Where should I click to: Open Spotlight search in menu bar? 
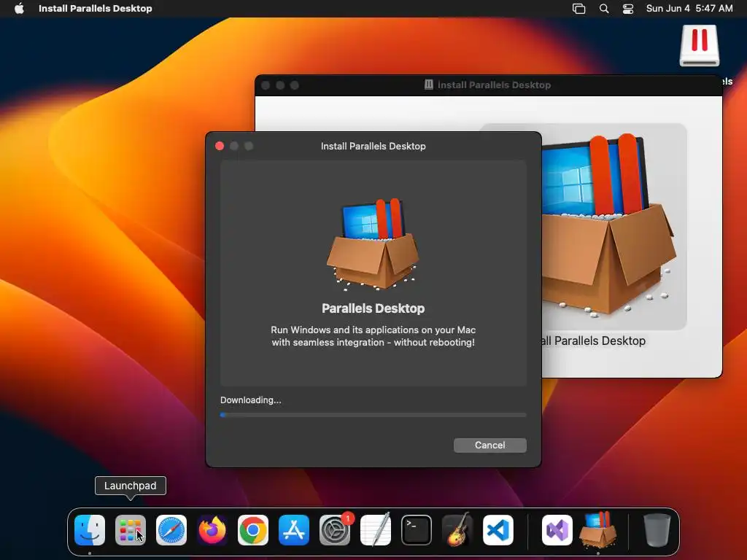click(x=603, y=8)
